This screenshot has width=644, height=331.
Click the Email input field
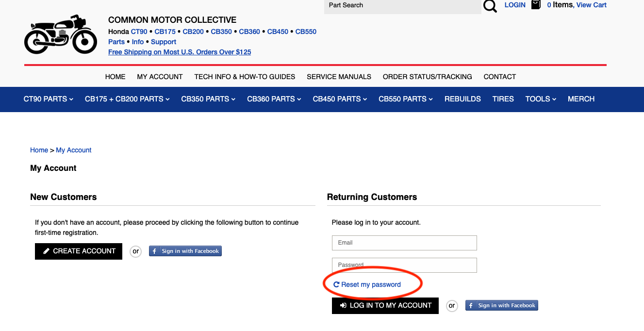(404, 243)
